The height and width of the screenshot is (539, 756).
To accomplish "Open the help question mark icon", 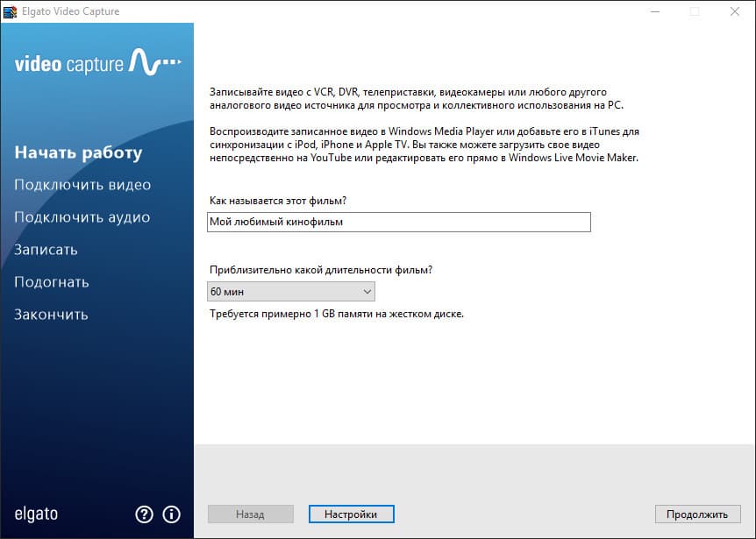I will click(x=144, y=514).
